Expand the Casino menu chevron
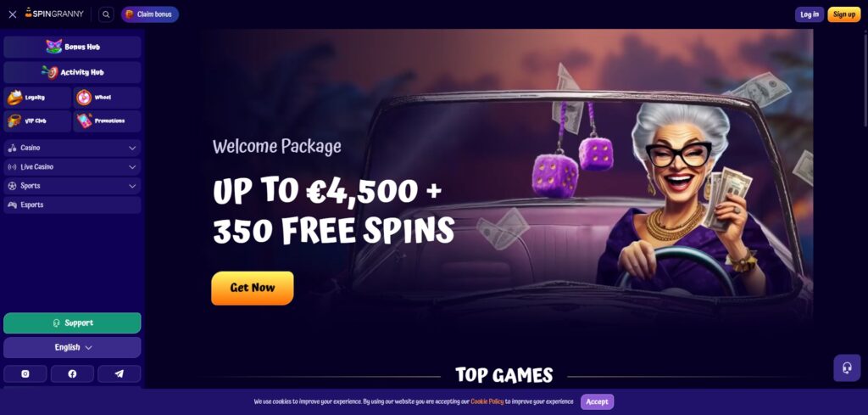Screen dimensions: 868x415 pyautogui.click(x=132, y=148)
